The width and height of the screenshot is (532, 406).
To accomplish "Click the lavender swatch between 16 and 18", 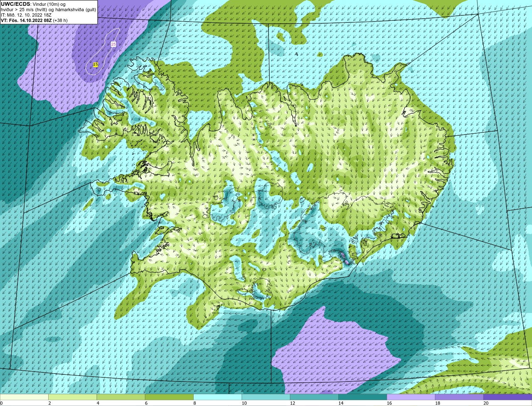I will 411,397.
